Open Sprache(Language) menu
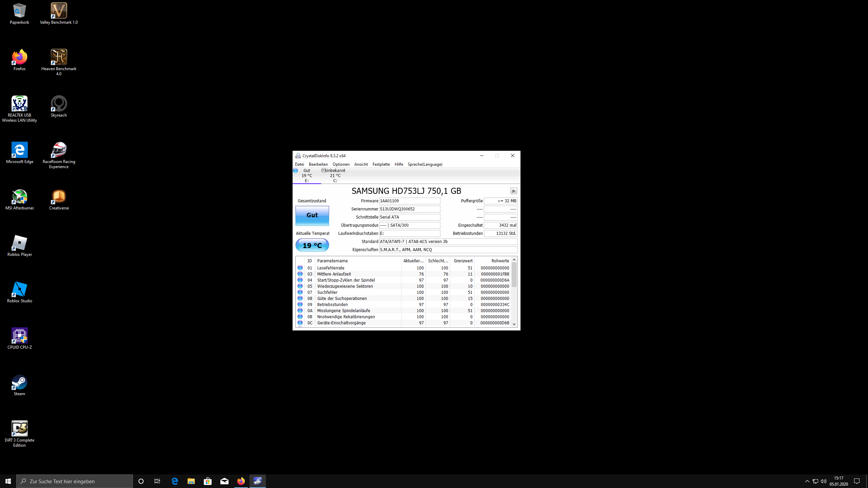868x488 pixels. point(425,164)
